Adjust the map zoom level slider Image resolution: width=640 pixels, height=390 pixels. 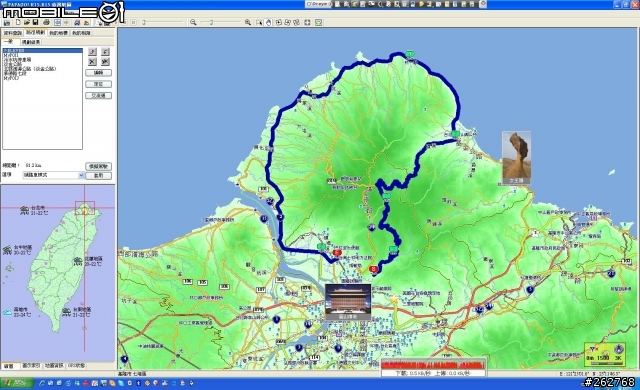click(x=220, y=22)
